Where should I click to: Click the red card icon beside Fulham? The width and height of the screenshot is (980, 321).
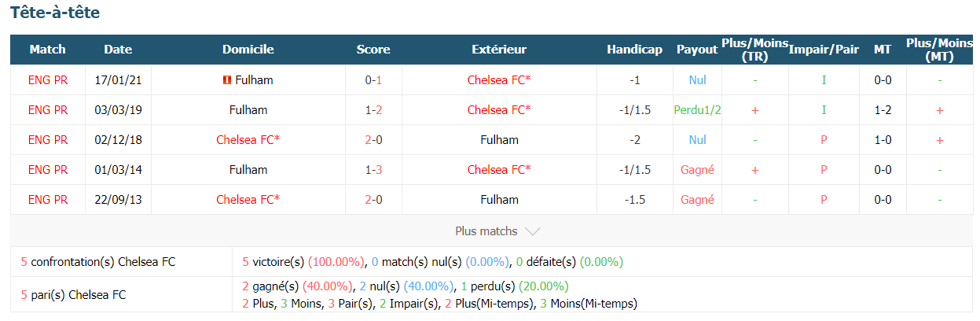(226, 80)
